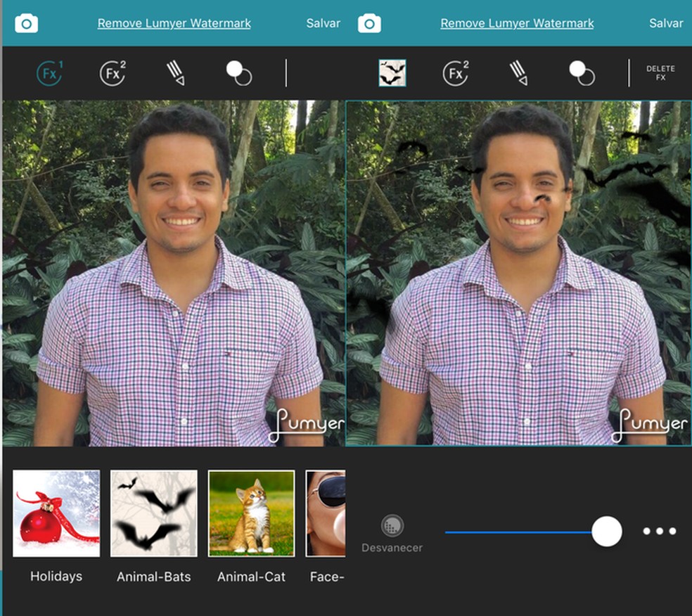
Task: Click the Holidays label text
Action: click(56, 577)
